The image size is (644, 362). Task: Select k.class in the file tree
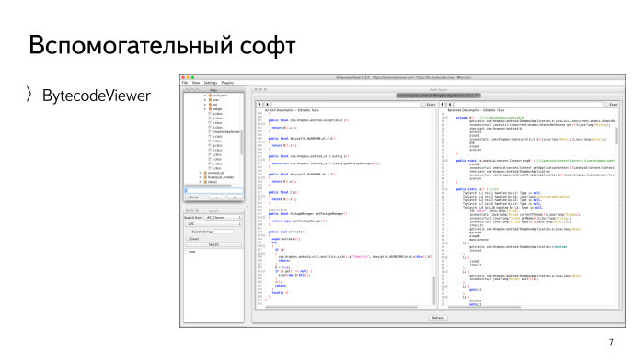pyautogui.click(x=217, y=164)
